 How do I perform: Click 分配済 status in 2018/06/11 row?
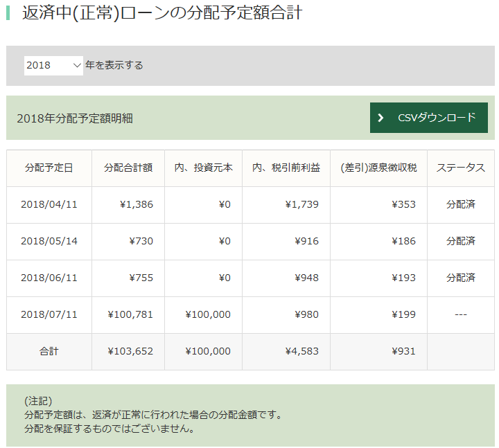tap(461, 278)
